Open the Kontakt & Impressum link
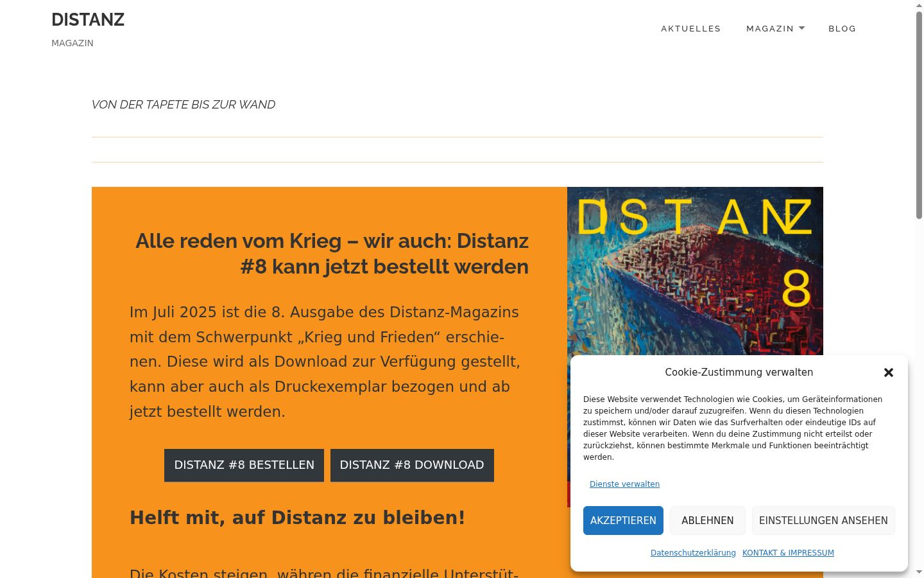 point(788,553)
